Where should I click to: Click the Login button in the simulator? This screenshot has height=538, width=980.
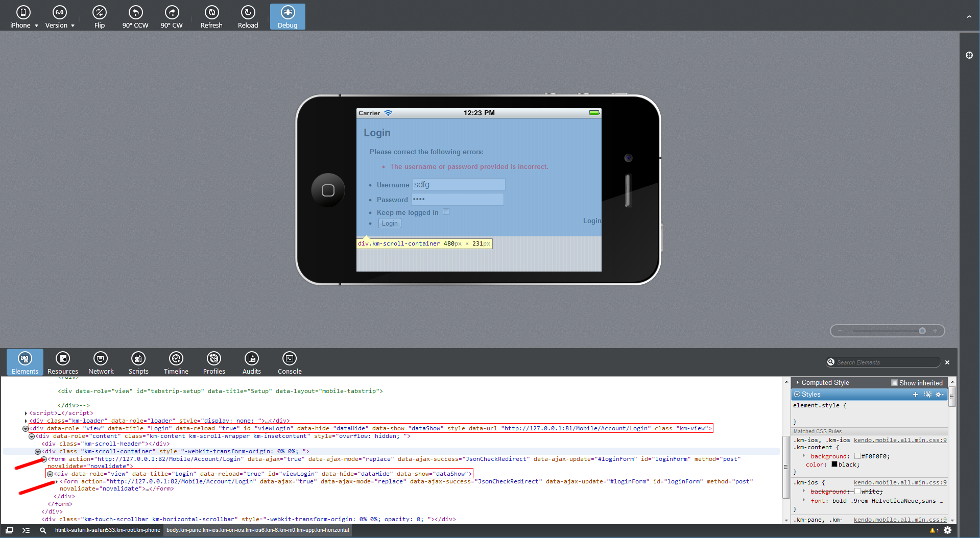(389, 224)
